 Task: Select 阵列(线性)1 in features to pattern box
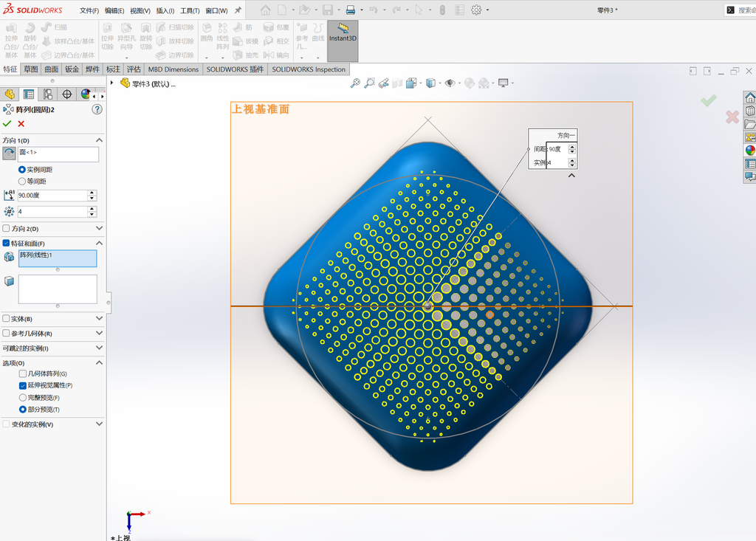tap(36, 255)
